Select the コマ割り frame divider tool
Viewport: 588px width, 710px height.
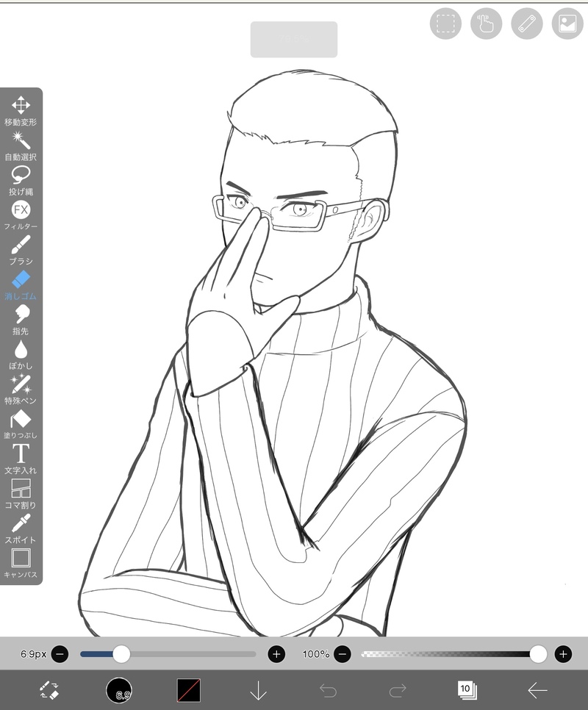pyautogui.click(x=21, y=494)
